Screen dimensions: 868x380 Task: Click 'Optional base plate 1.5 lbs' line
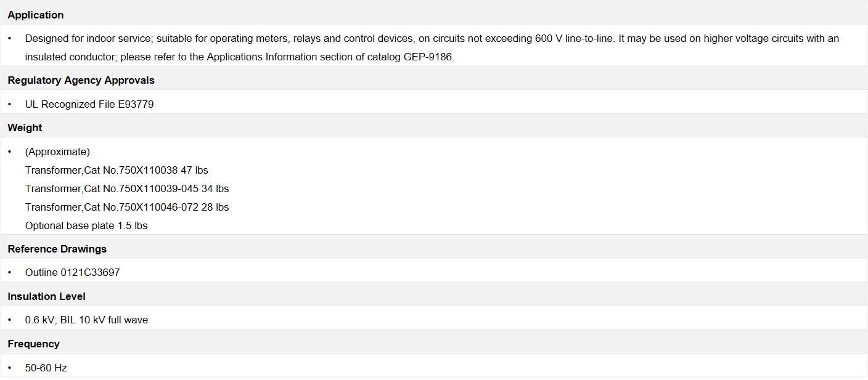[x=86, y=225]
